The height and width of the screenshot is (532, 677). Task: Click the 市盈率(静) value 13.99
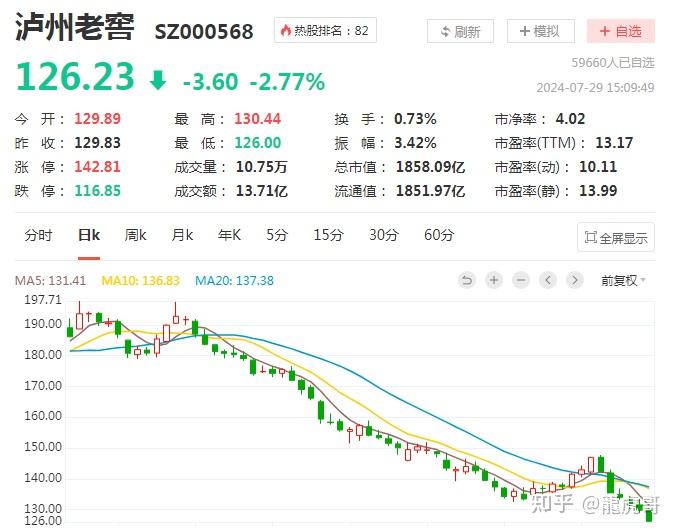[x=598, y=191]
